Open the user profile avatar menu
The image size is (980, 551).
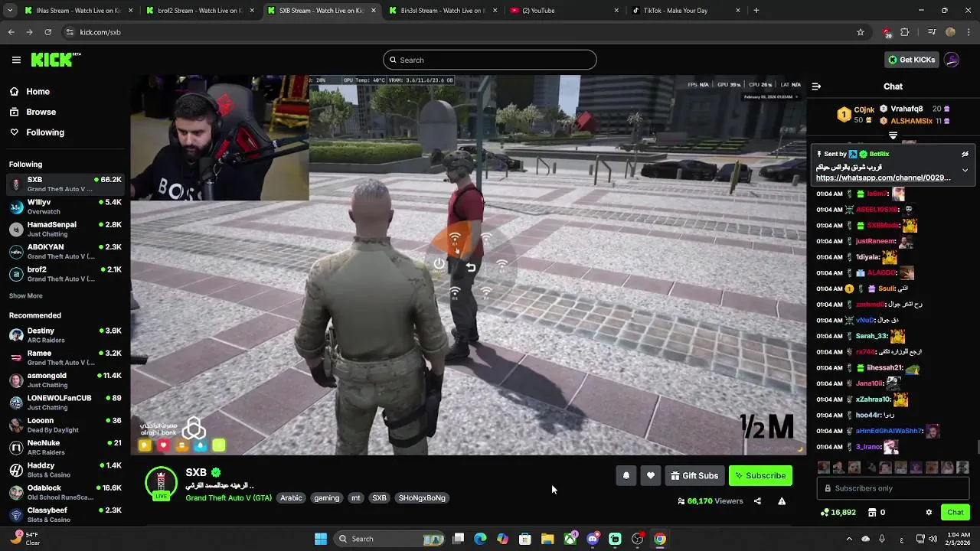pyautogui.click(x=952, y=60)
